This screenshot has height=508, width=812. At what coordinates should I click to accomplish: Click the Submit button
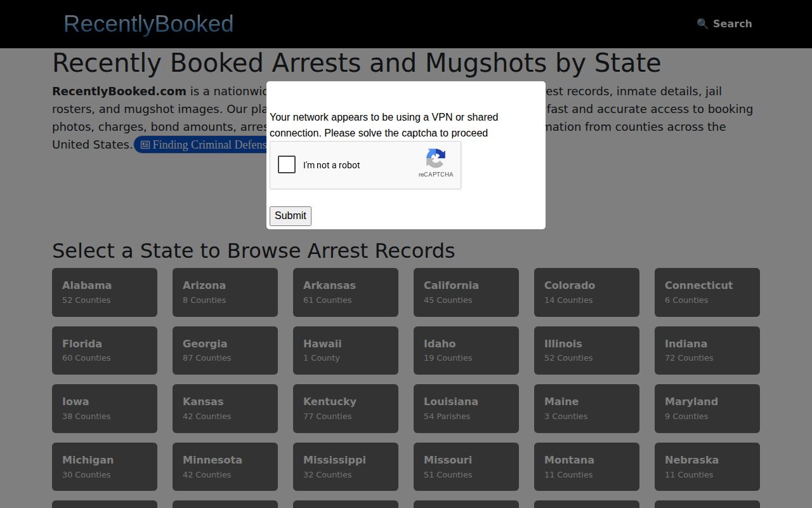[291, 216]
